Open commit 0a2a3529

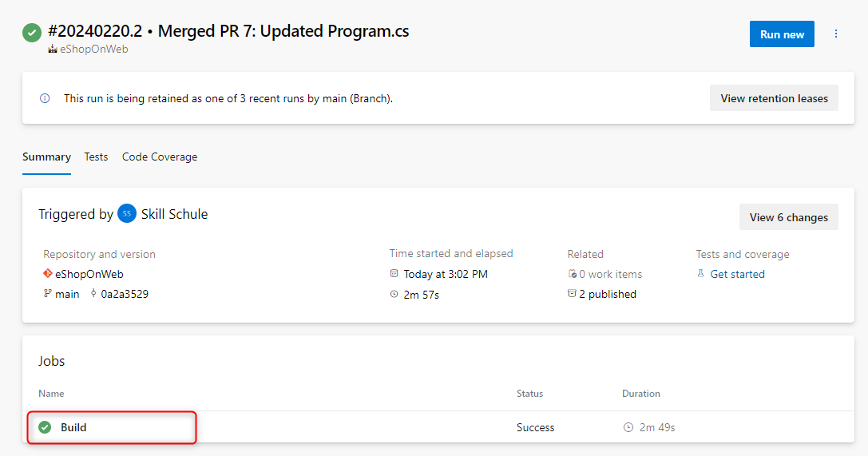click(125, 294)
